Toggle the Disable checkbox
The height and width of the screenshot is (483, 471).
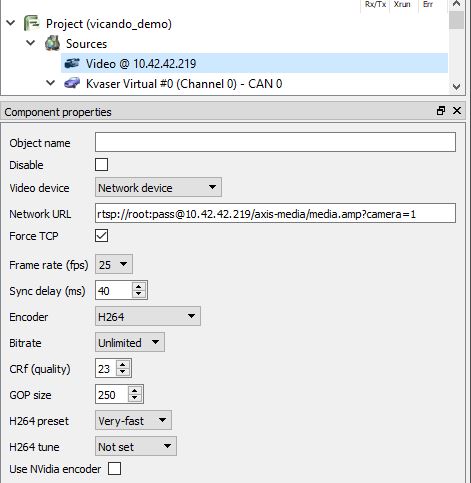click(101, 165)
